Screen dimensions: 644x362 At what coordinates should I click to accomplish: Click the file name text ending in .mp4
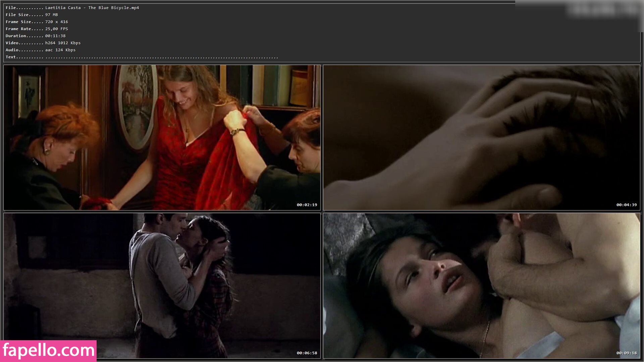(92, 8)
